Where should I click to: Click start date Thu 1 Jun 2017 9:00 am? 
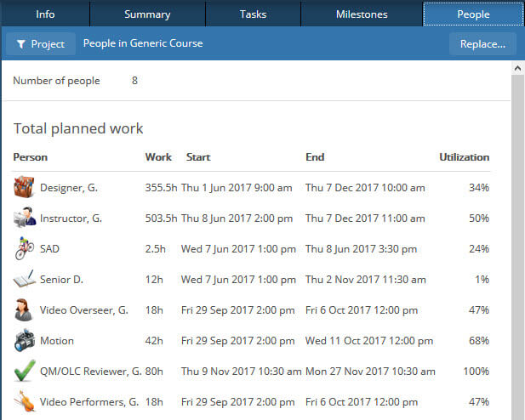[237, 188]
